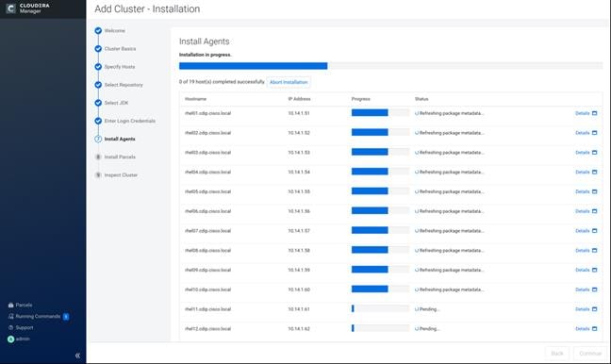Open Details link for host 10.14.1.53
This screenshot has width=611, height=364.
(x=582, y=153)
